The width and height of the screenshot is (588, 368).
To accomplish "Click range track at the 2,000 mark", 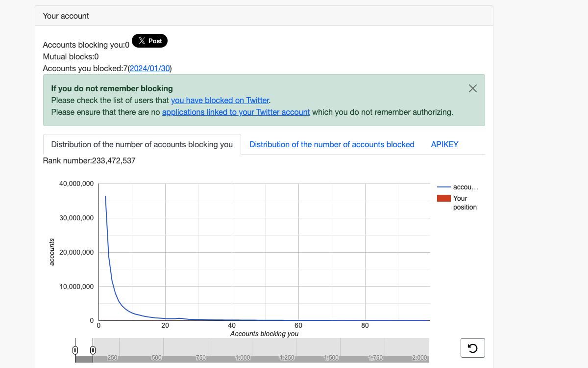I will 419,357.
